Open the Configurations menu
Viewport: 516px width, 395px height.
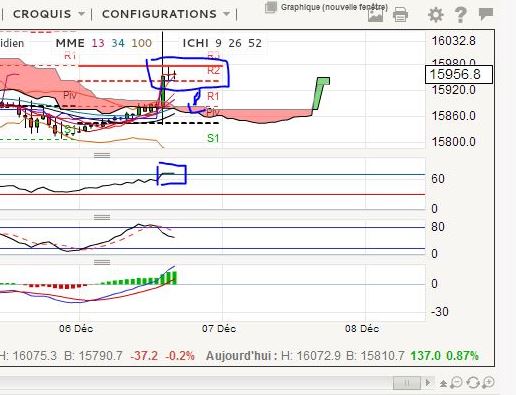coord(159,14)
